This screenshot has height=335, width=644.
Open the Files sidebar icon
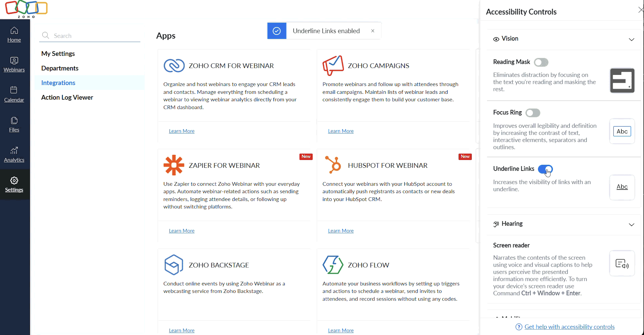point(14,124)
